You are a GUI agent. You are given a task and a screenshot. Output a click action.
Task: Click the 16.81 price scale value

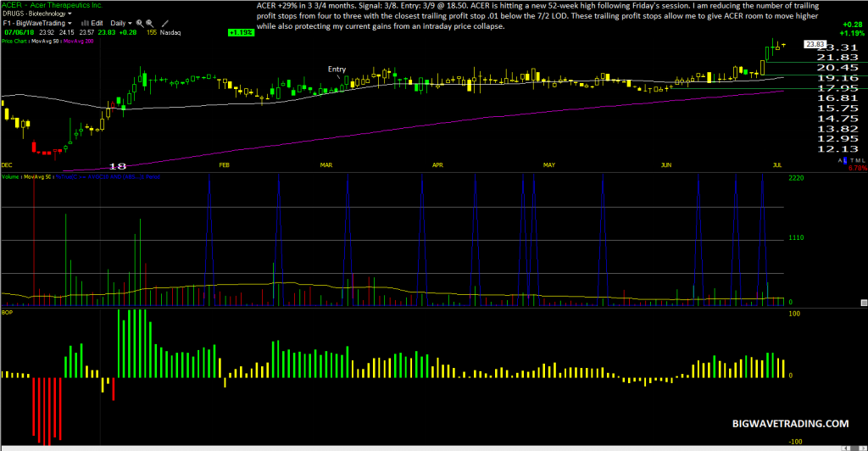point(837,98)
